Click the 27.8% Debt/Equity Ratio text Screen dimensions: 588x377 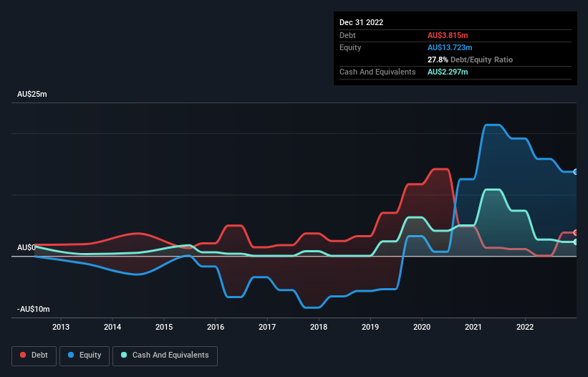pyautogui.click(x=471, y=59)
